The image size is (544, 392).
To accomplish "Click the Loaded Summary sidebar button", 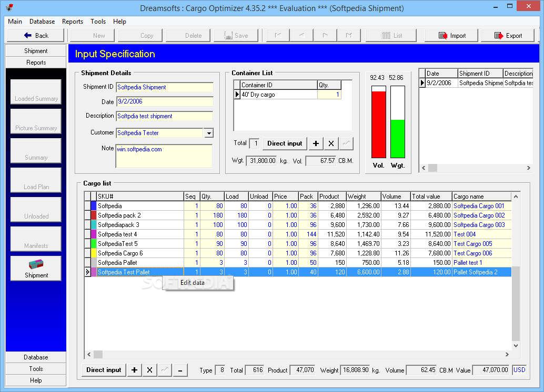I will coord(36,92).
